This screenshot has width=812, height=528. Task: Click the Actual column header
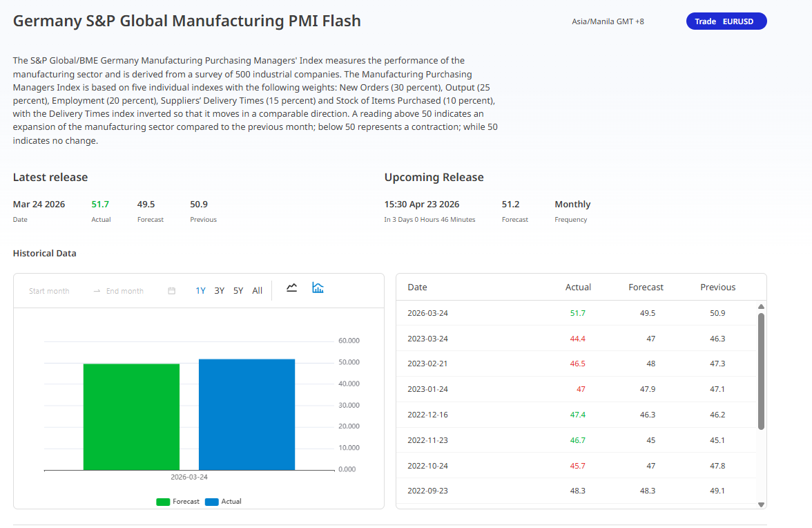(x=578, y=287)
